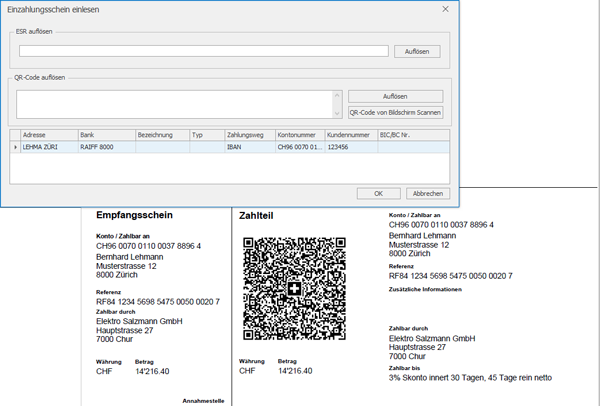
Task: Click the 123456 Kundennummer cell
Action: coord(351,147)
